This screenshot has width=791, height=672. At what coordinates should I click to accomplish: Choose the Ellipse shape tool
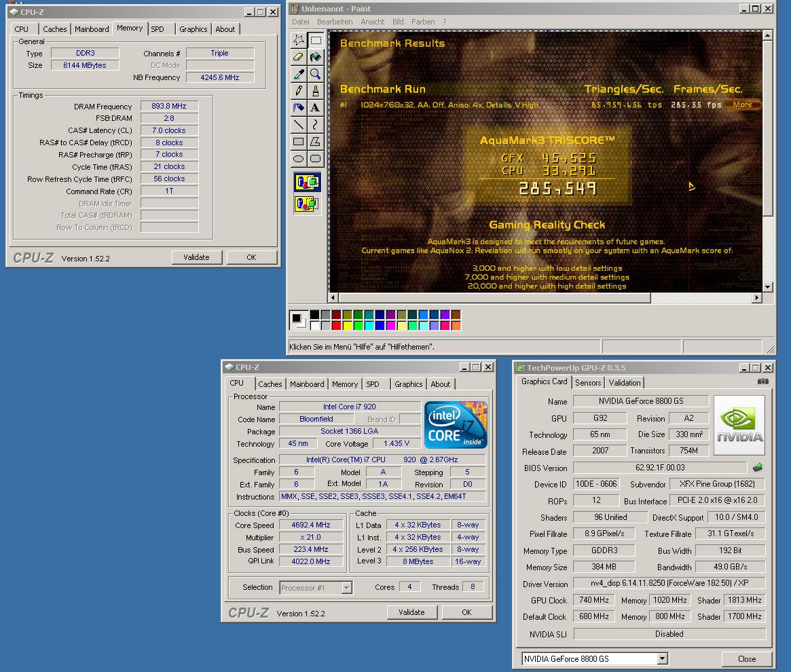tap(299, 158)
